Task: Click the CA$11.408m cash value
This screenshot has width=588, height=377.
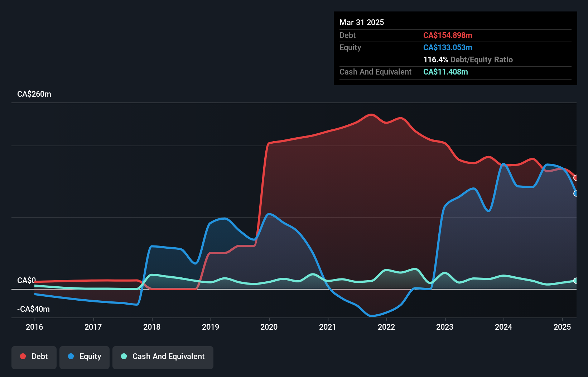Action: pyautogui.click(x=445, y=72)
